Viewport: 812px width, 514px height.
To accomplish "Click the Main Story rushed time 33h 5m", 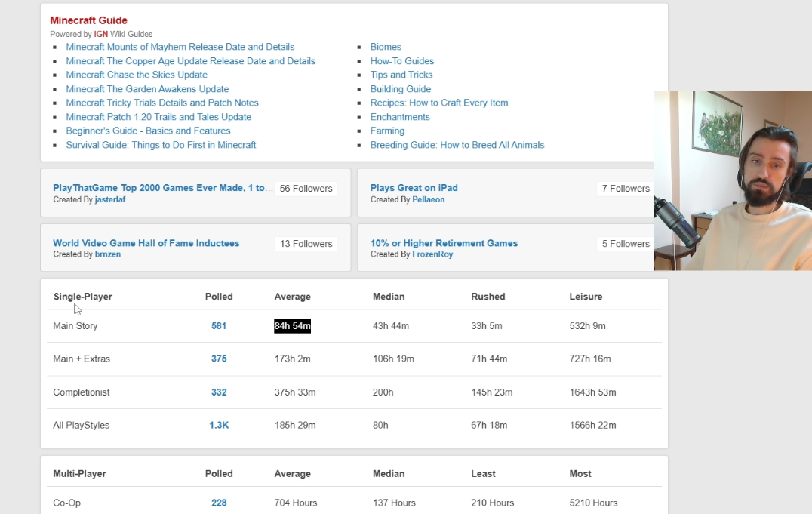I will click(x=486, y=326).
